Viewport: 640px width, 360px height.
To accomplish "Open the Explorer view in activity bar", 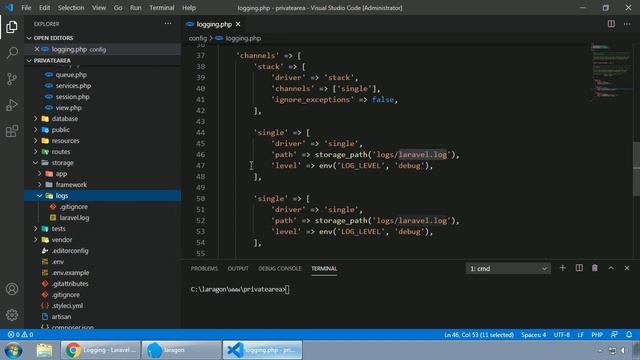I will 12,27.
